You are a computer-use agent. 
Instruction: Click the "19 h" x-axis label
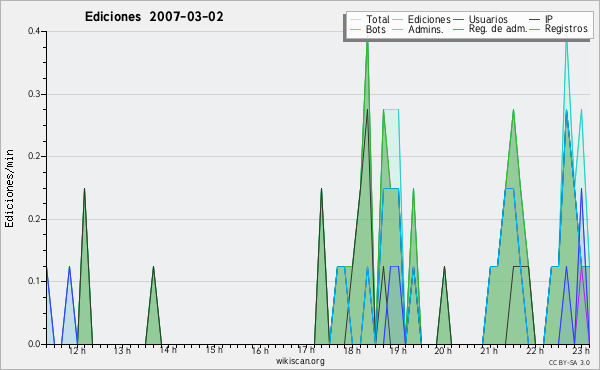coord(398,350)
